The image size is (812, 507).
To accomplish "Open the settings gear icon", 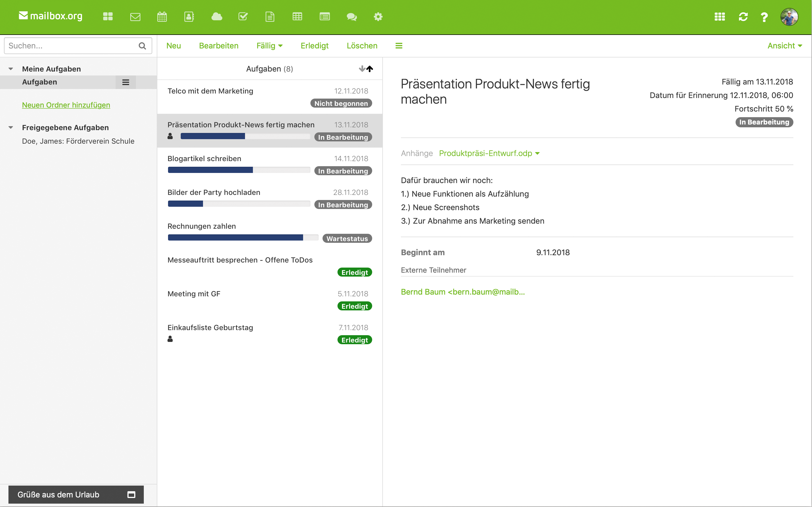I will [x=378, y=17].
